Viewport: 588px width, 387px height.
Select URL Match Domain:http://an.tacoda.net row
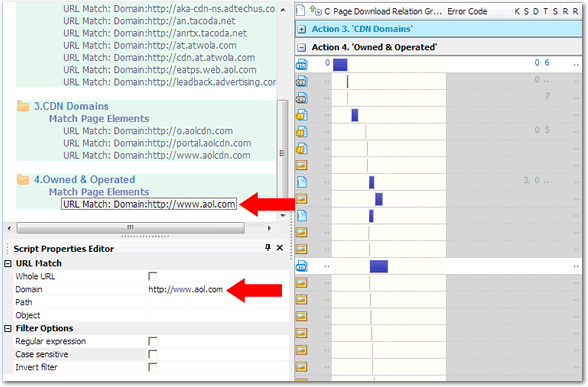click(149, 21)
